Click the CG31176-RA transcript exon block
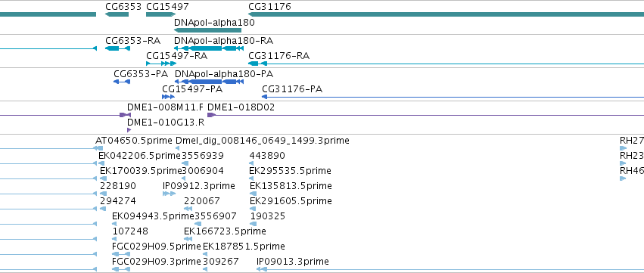Viewport: 644px width, 273px height. pos(254,64)
